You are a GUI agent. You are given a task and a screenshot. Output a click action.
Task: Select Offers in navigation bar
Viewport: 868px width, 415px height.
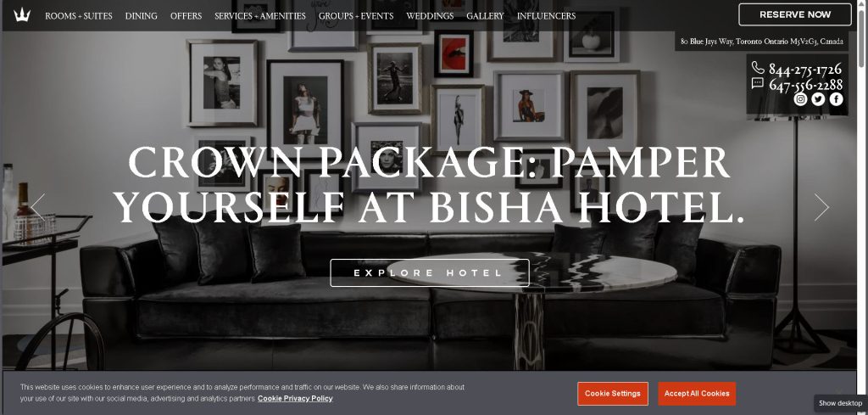186,16
